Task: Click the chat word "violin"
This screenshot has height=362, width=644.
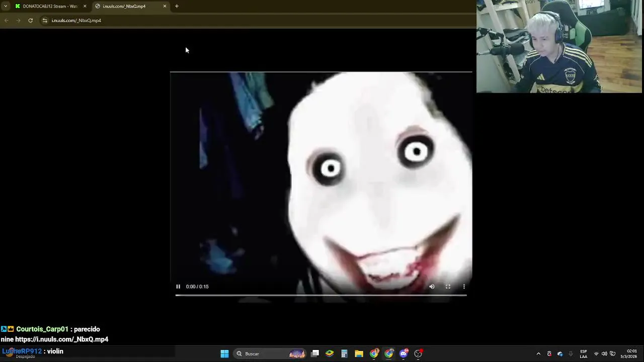Action: coord(55,351)
